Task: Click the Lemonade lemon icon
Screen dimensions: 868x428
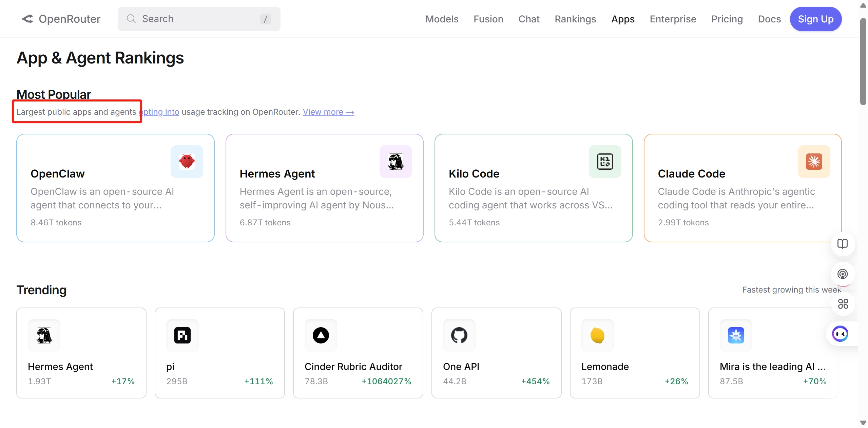Action: point(598,335)
